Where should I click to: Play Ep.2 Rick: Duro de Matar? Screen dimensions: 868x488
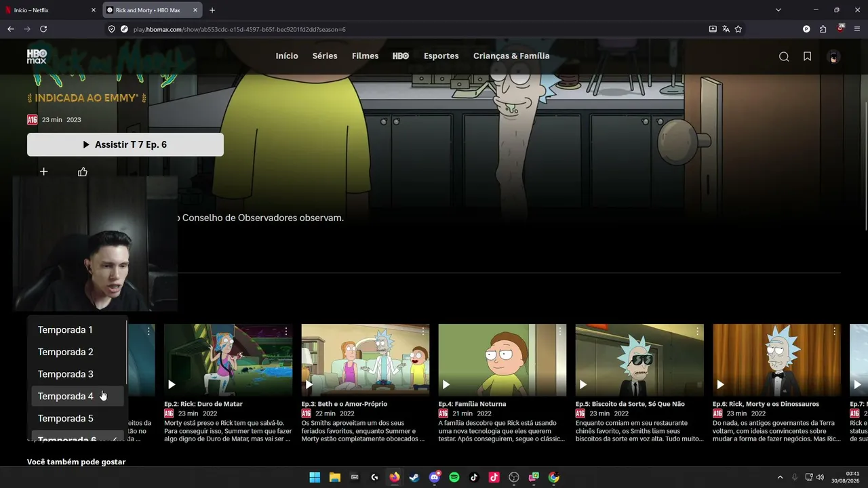172,384
